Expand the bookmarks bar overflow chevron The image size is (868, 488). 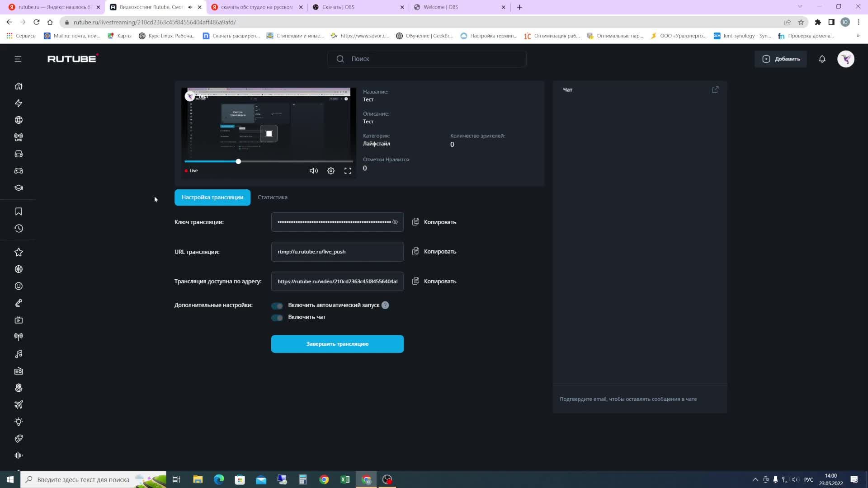coord(858,36)
